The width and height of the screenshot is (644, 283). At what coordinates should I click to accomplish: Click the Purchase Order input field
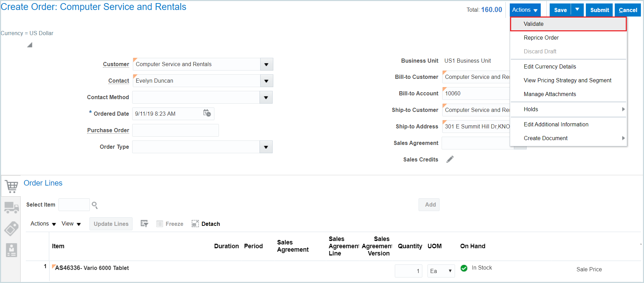176,130
